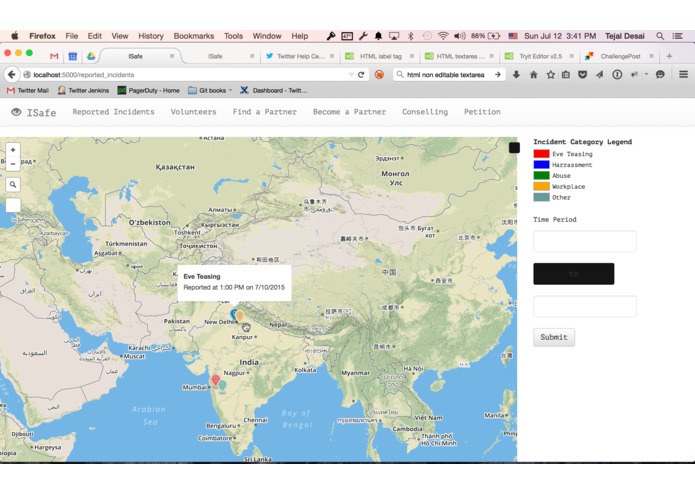Open the macOS Spotlight search icon

[x=660, y=36]
